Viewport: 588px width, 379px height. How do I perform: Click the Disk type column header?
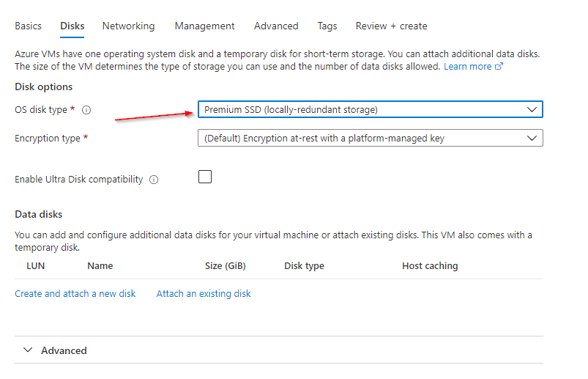click(x=304, y=265)
